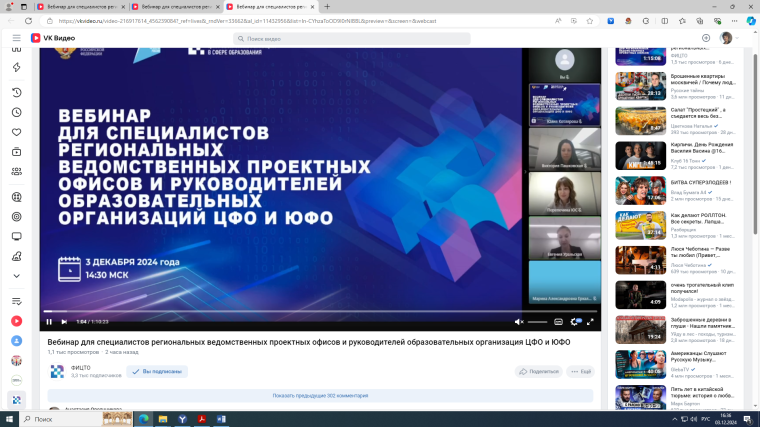Add page to favorites star
Screen dimensions: 760x427
pyautogui.click(x=589, y=21)
